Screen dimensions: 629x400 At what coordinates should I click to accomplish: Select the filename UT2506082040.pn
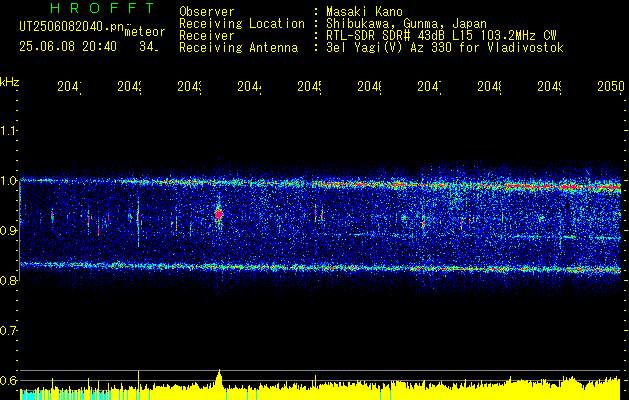point(71,27)
